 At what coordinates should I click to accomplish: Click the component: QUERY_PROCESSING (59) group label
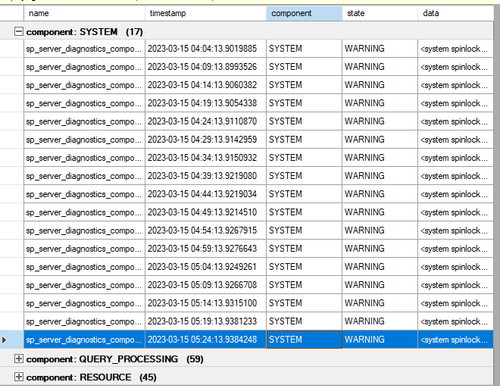pos(115,359)
